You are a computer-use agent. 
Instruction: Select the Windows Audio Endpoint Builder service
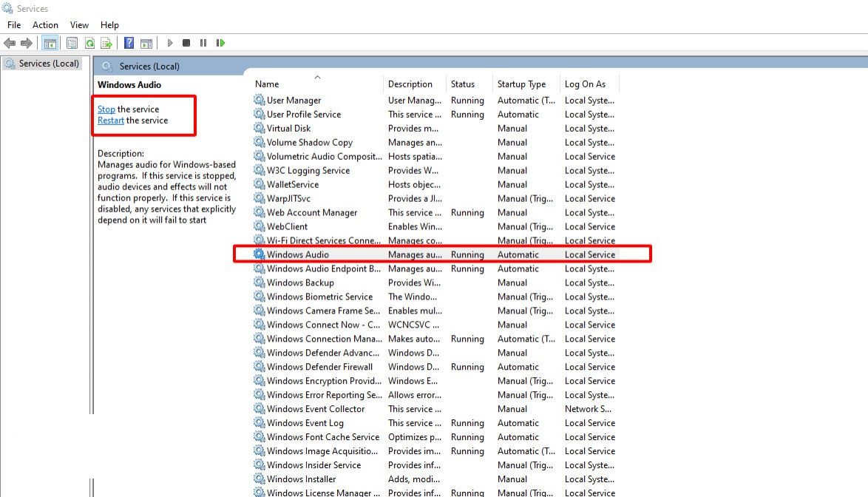click(x=435, y=269)
